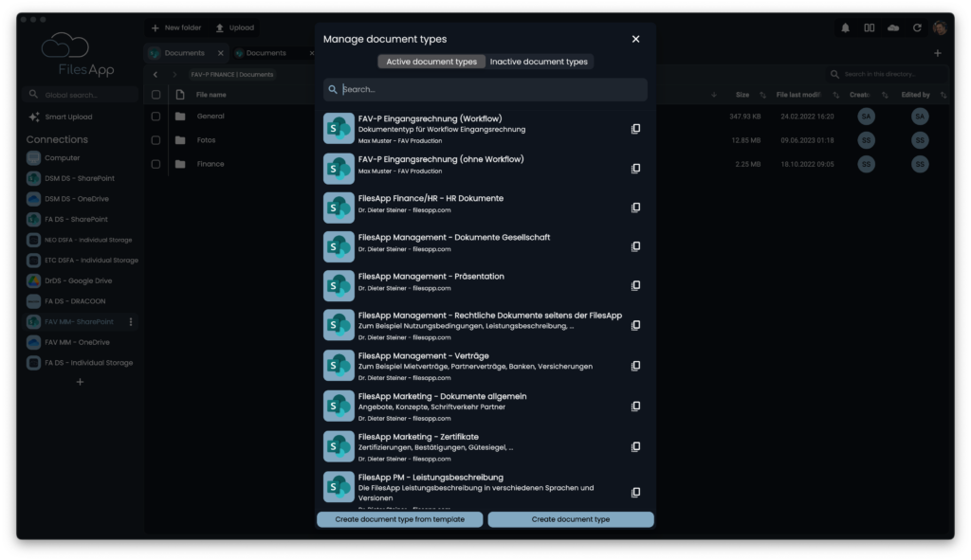Copy FilesApp Management - Rechtliche Dokumente type
971x560 pixels.
pos(635,325)
